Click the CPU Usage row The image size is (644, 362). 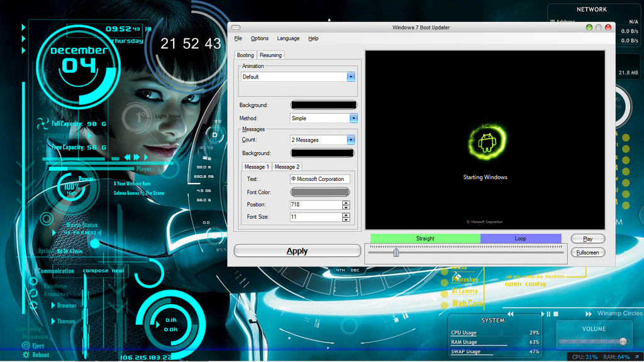tap(495, 333)
